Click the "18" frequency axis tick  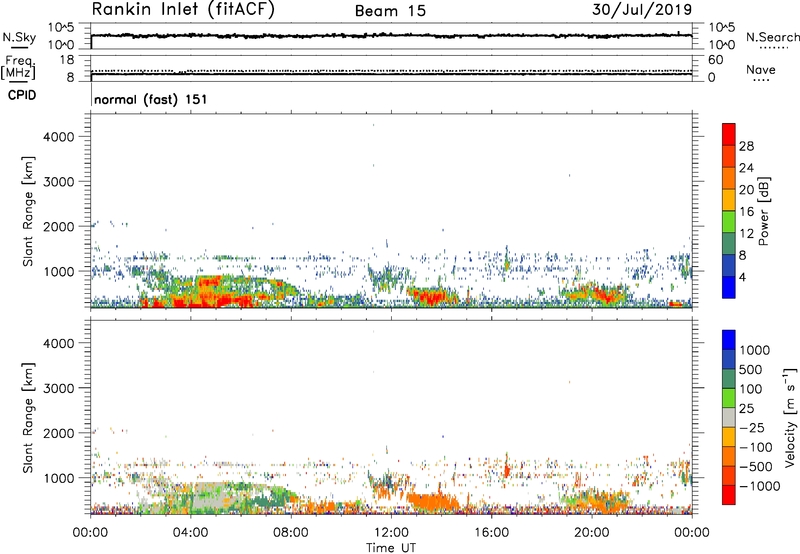(67, 60)
